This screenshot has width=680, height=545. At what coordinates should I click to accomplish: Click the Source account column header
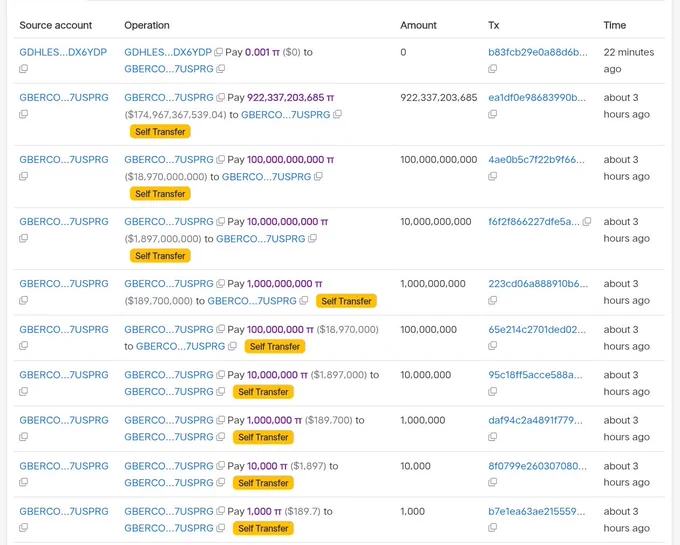tap(56, 25)
